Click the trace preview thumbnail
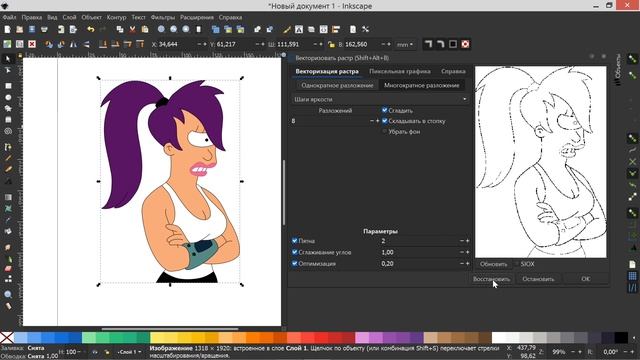Screen dimensions: 640x360 (540, 162)
